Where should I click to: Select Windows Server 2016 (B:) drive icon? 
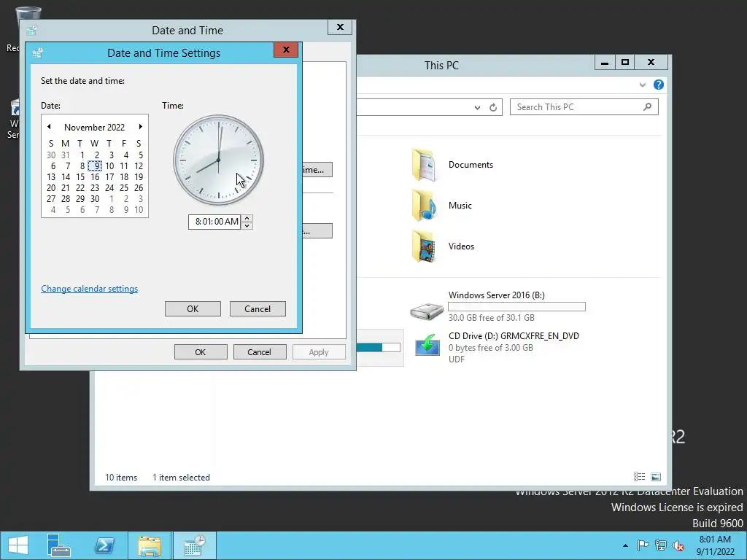pos(426,311)
